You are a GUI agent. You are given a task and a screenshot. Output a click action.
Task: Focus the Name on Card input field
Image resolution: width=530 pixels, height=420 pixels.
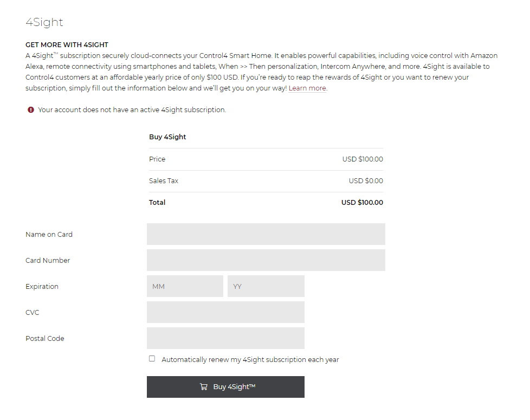pyautogui.click(x=266, y=234)
